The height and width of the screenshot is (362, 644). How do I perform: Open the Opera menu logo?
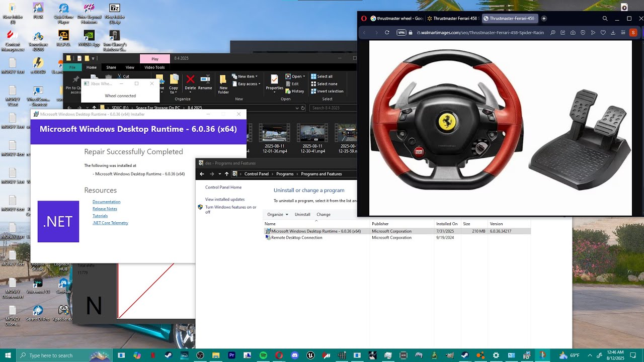point(364,19)
